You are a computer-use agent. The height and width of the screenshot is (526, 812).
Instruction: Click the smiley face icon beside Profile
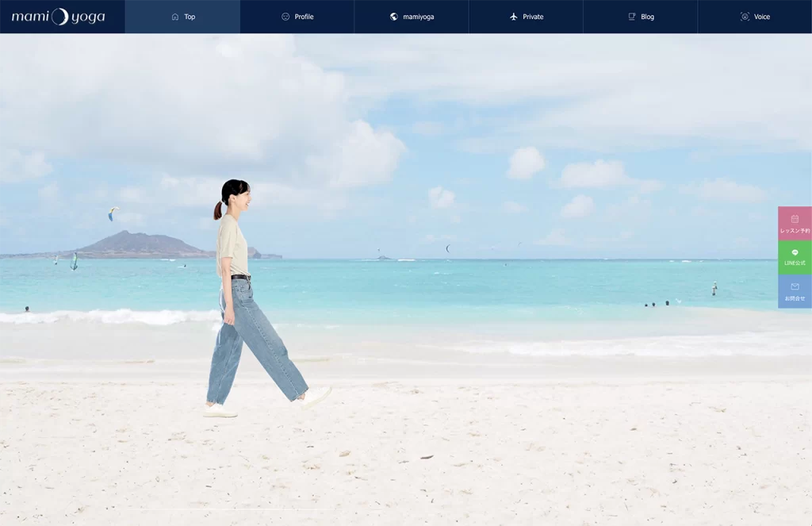point(285,17)
